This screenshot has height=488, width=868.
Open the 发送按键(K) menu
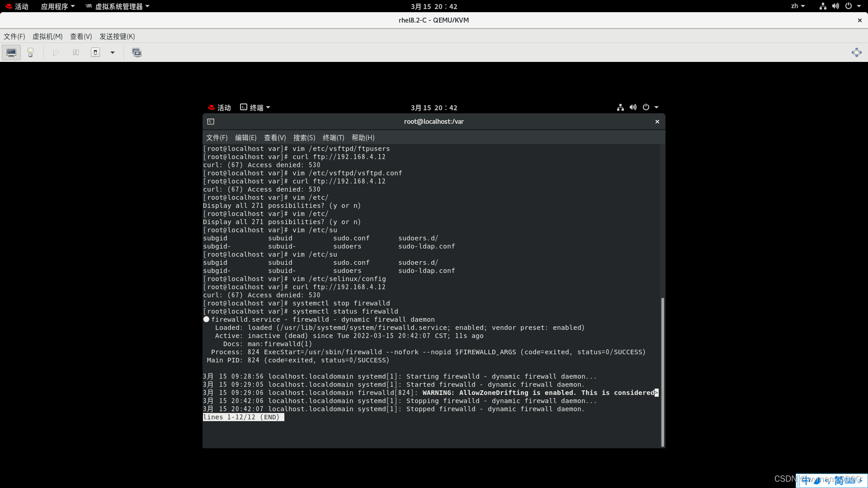click(117, 36)
